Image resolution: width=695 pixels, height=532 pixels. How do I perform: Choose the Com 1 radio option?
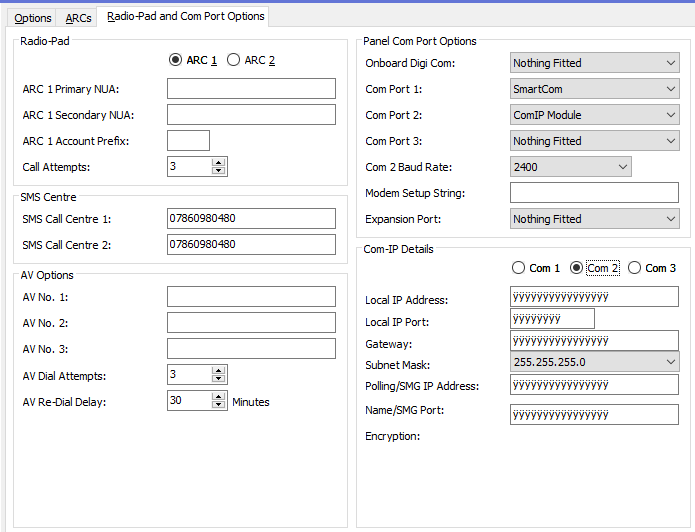click(x=518, y=268)
